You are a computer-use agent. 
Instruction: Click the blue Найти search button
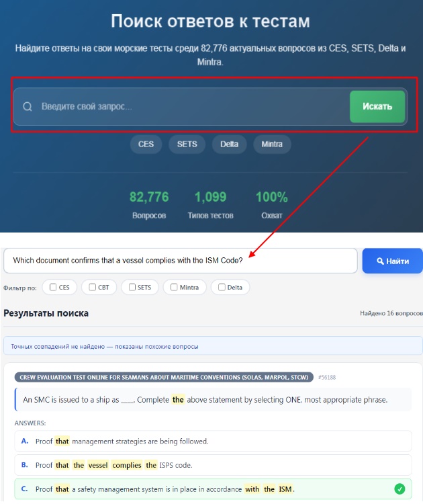pyautogui.click(x=393, y=261)
